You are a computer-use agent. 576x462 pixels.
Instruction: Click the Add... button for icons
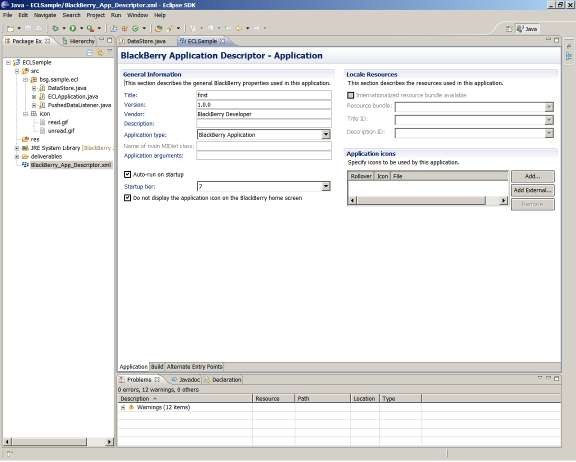533,176
